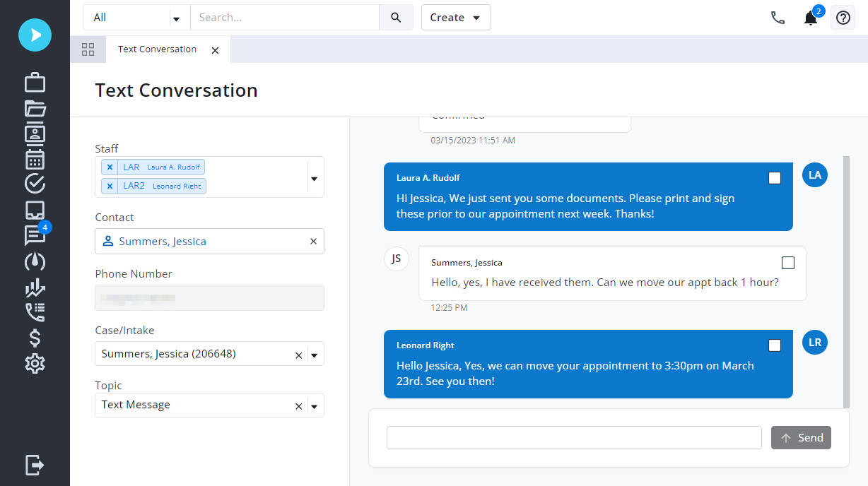Click the notifications bell icon
Viewport: 868px width, 486px height.
[811, 18]
